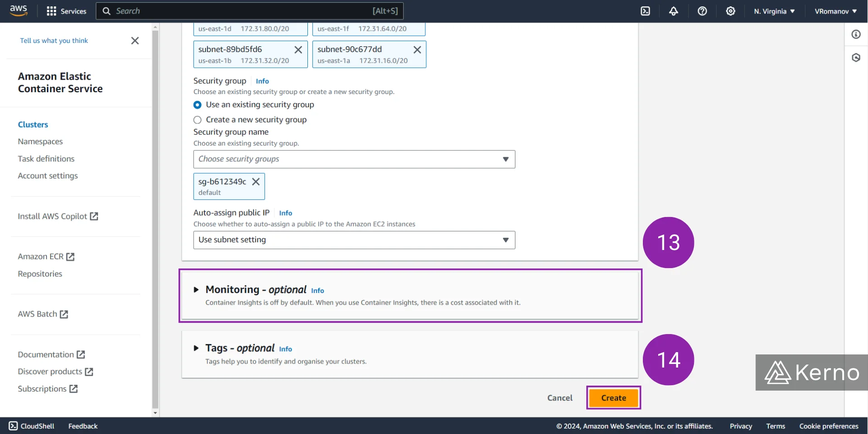
Task: Open the settings gear in top bar
Action: [x=731, y=11]
